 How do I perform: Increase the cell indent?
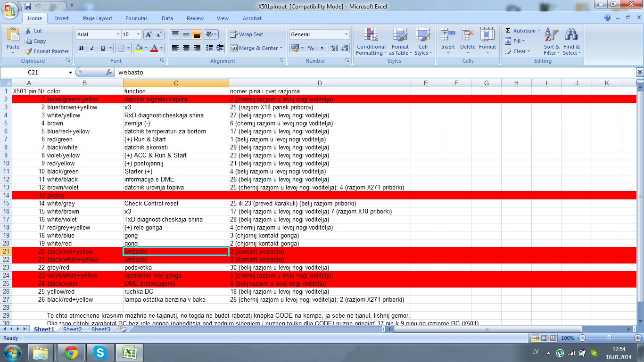click(x=220, y=48)
